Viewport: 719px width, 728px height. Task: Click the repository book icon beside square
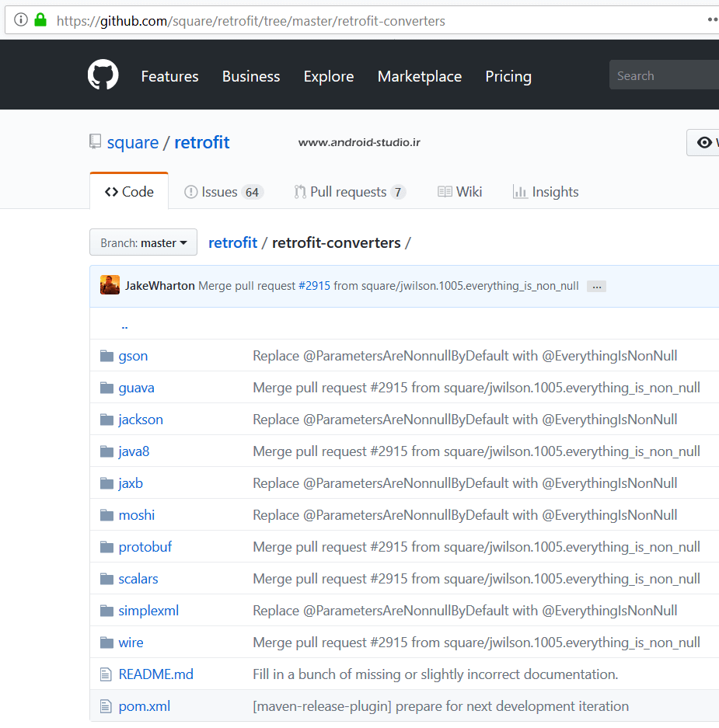(95, 141)
